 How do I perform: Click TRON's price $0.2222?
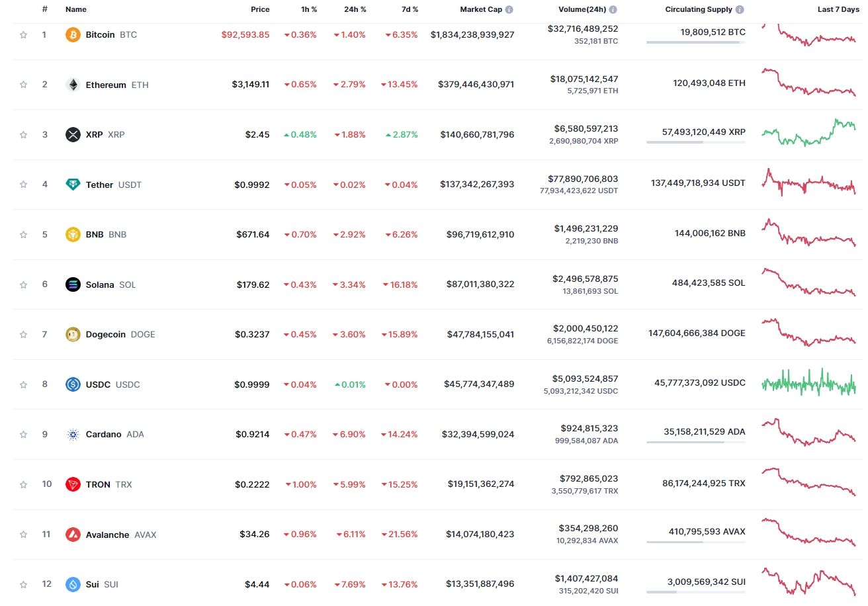point(252,484)
